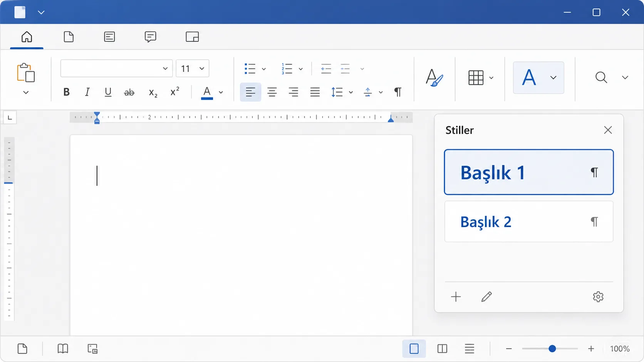Click the Paste clipboard icon
The image size is (644, 362).
(26, 73)
